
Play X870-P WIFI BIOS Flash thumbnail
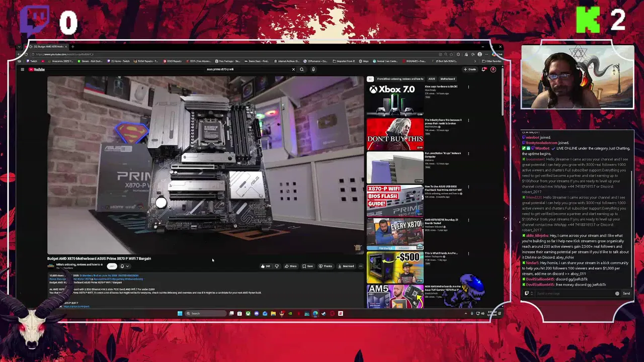point(395,200)
